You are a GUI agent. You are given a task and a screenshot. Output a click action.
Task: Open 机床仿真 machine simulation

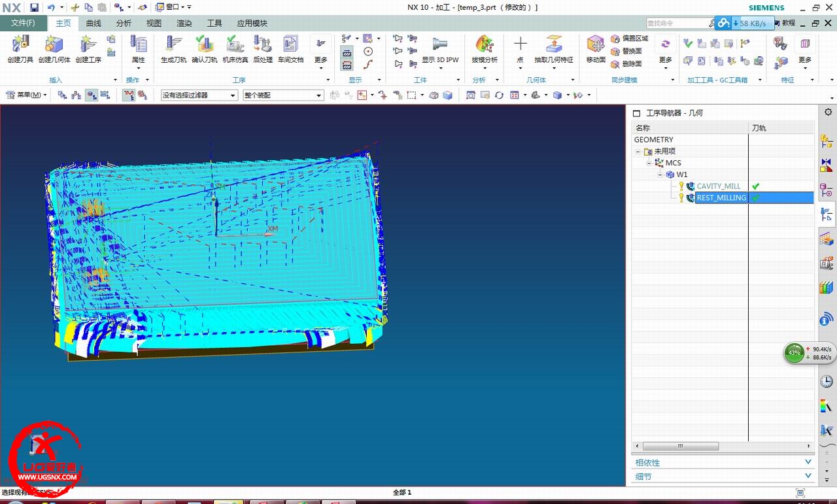pyautogui.click(x=235, y=49)
